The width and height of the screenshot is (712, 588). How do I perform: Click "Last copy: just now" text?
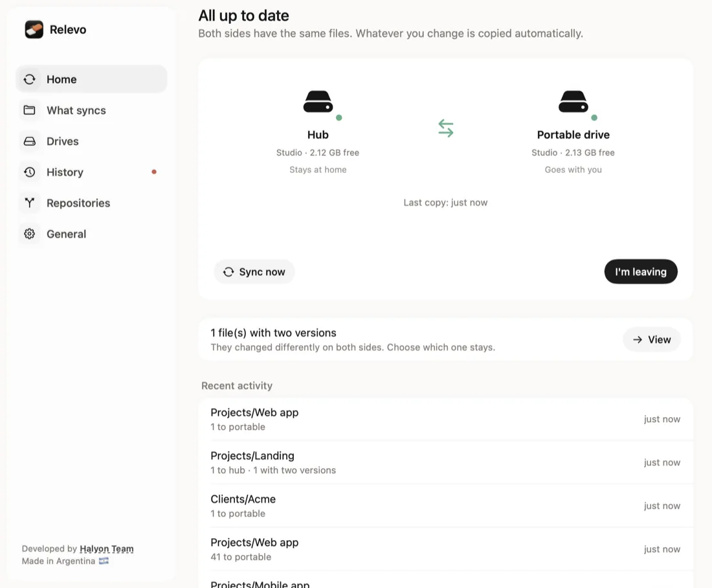point(445,203)
